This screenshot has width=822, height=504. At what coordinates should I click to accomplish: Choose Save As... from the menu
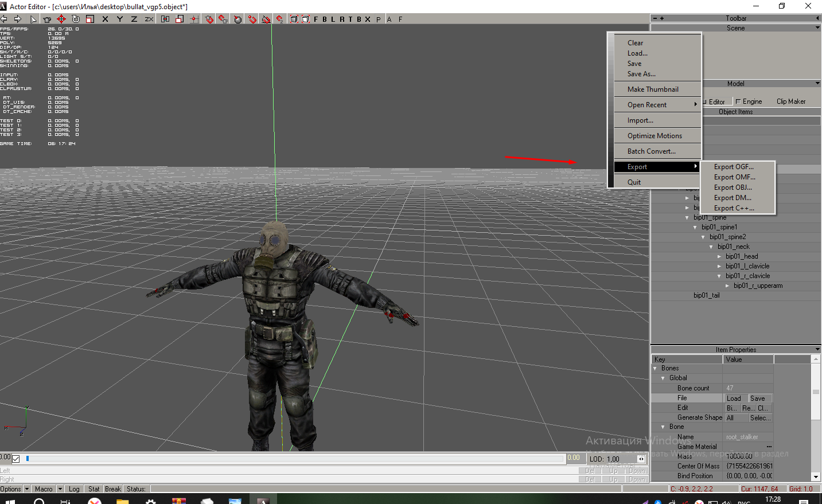[x=657, y=74]
